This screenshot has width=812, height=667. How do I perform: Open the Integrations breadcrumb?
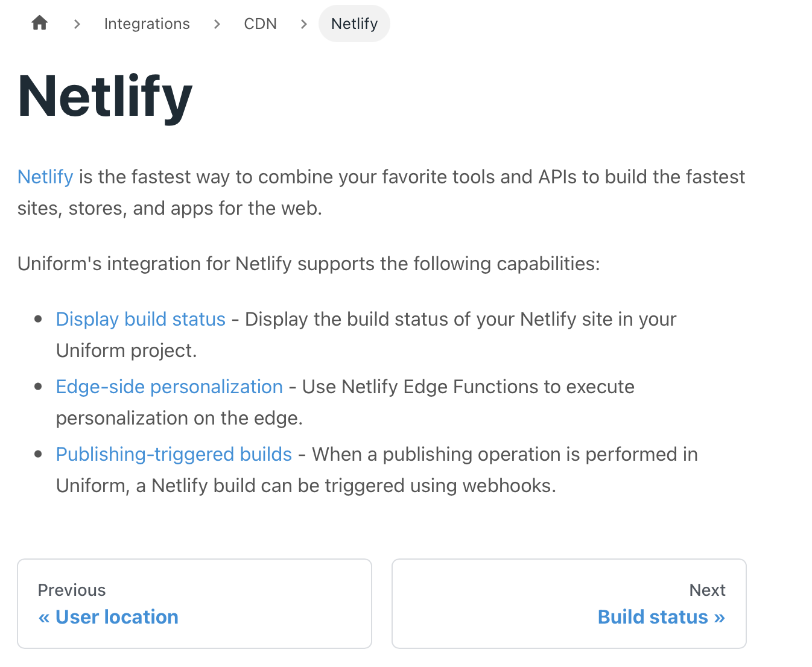(147, 24)
